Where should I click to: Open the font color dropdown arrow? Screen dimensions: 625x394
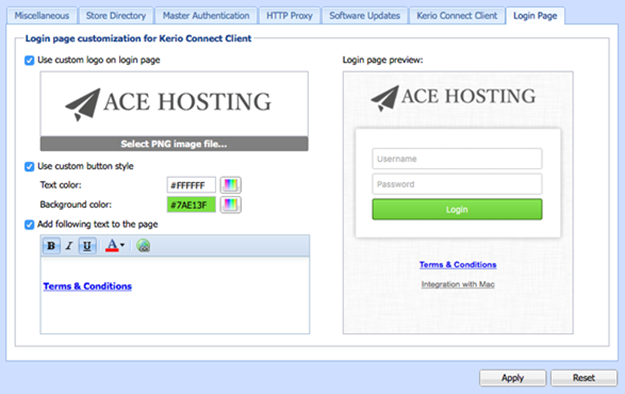coord(122,245)
